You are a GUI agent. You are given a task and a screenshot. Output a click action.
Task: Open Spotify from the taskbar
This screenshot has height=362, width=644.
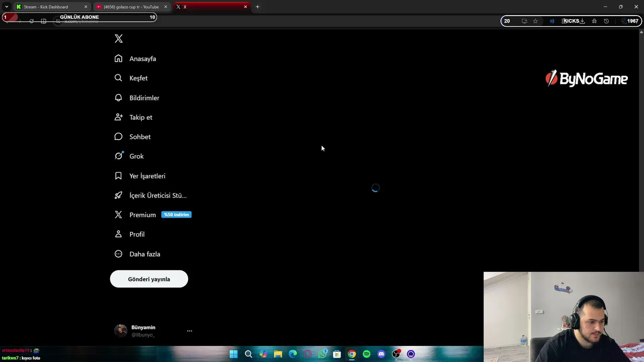tap(367, 354)
